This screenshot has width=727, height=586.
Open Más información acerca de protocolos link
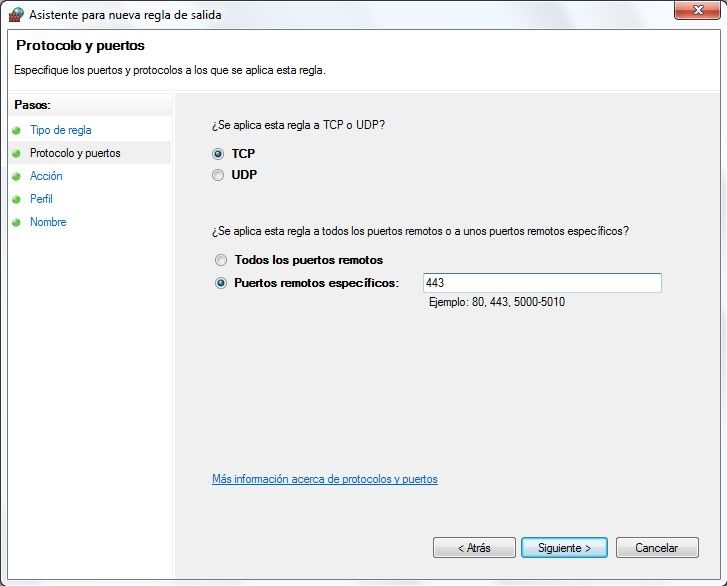pos(325,479)
